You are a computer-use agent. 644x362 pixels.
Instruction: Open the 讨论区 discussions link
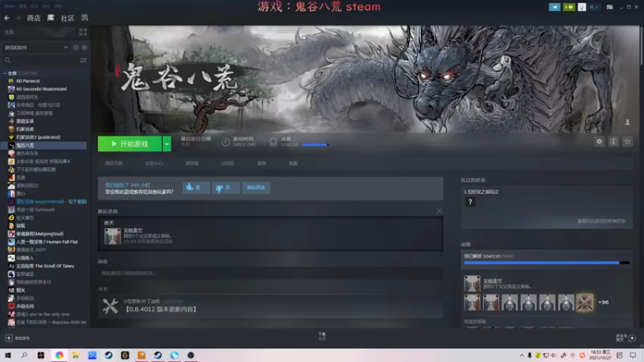pos(228,163)
